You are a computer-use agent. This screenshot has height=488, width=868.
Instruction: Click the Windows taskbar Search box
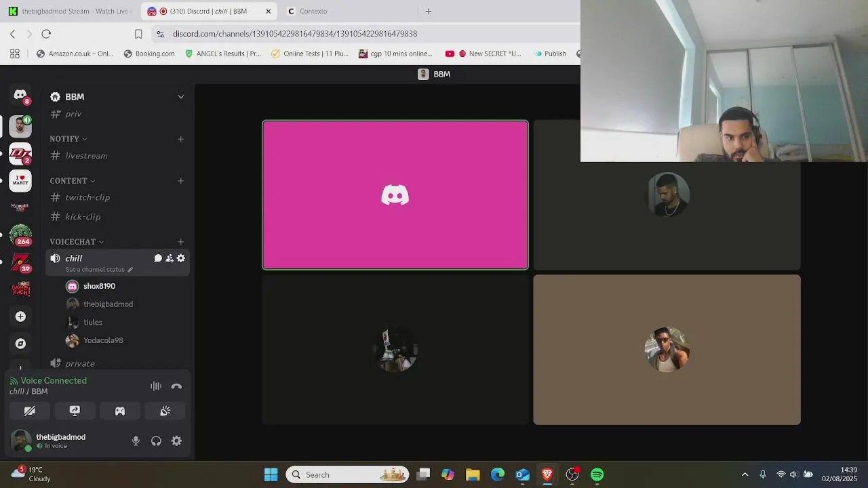pyautogui.click(x=347, y=474)
